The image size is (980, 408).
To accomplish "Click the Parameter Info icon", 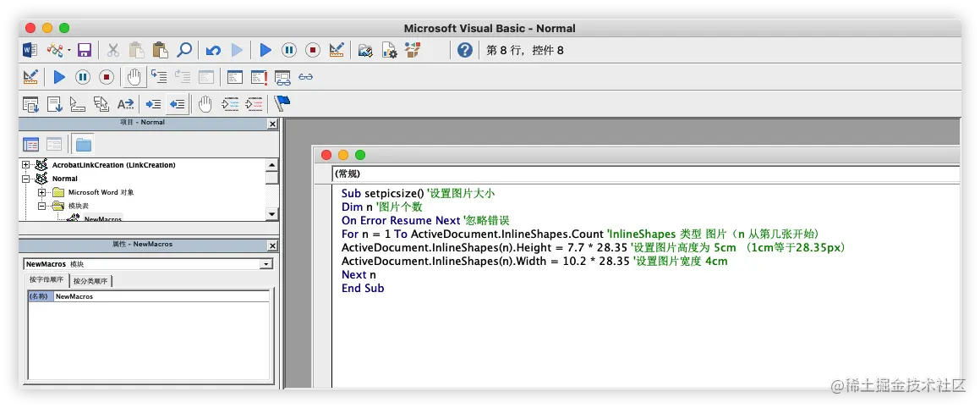I will point(101,104).
